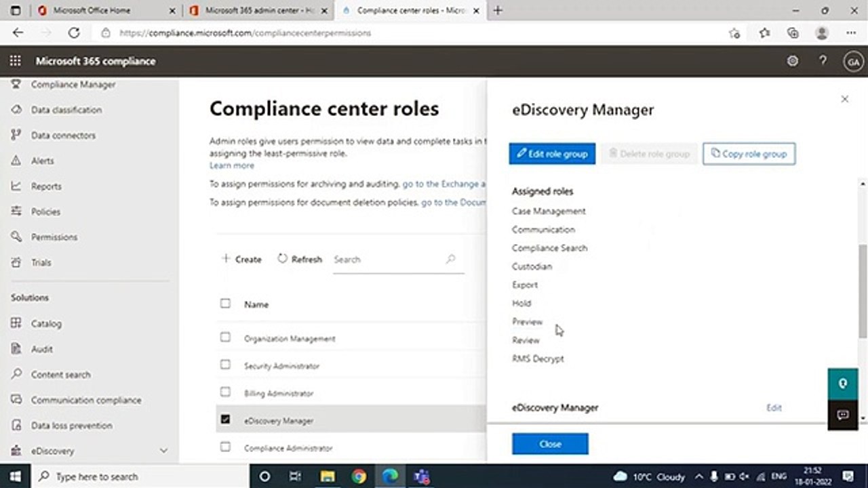This screenshot has width=868, height=488.
Task: Close the Microsoft Office Home tab
Action: coord(172,11)
